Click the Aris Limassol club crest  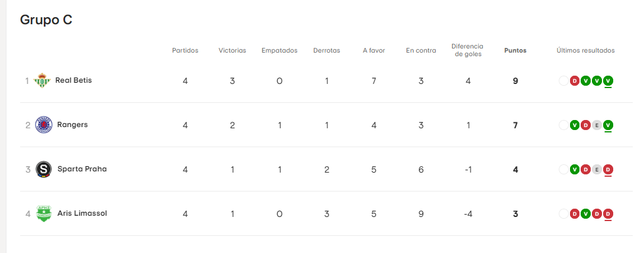[x=44, y=213]
